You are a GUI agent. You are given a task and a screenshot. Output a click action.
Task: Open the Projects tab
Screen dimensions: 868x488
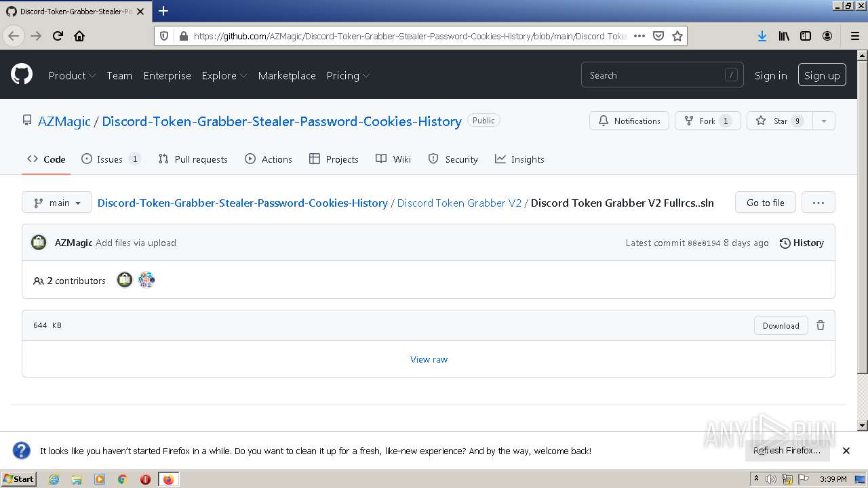click(x=334, y=159)
